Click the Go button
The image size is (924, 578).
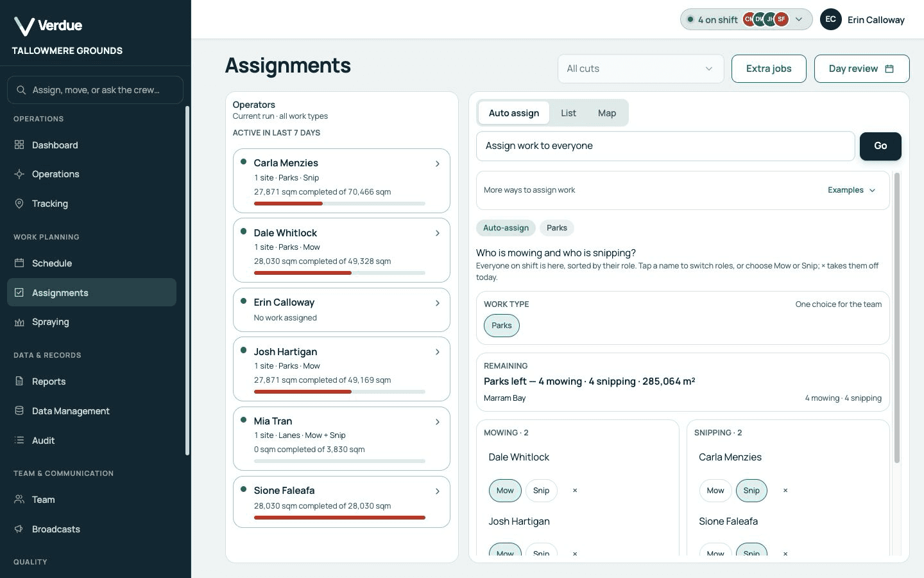point(880,146)
